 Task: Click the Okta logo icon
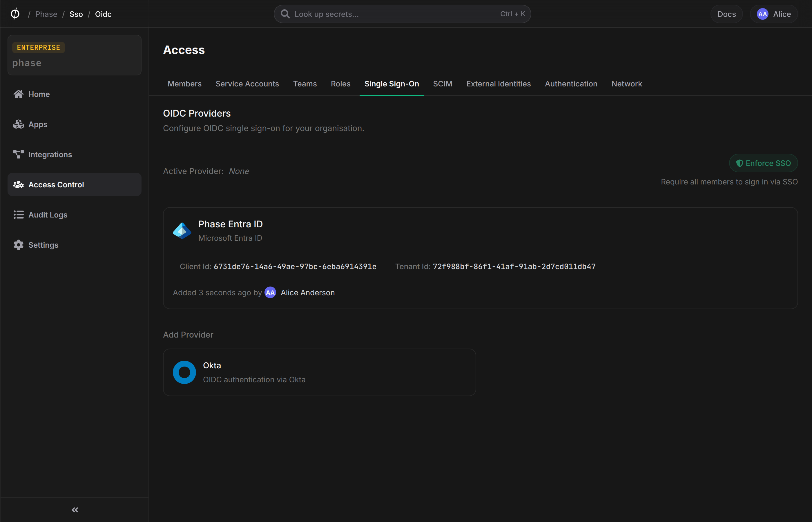point(184,372)
